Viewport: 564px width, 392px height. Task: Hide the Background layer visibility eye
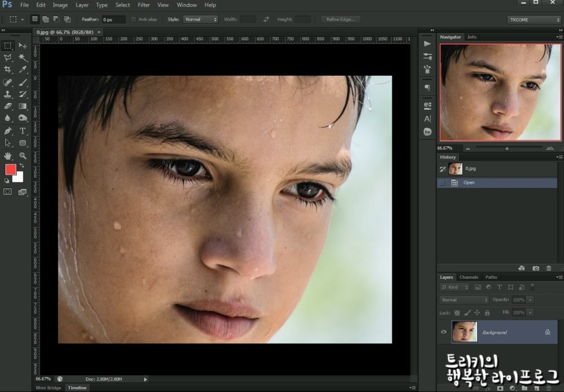click(x=444, y=332)
